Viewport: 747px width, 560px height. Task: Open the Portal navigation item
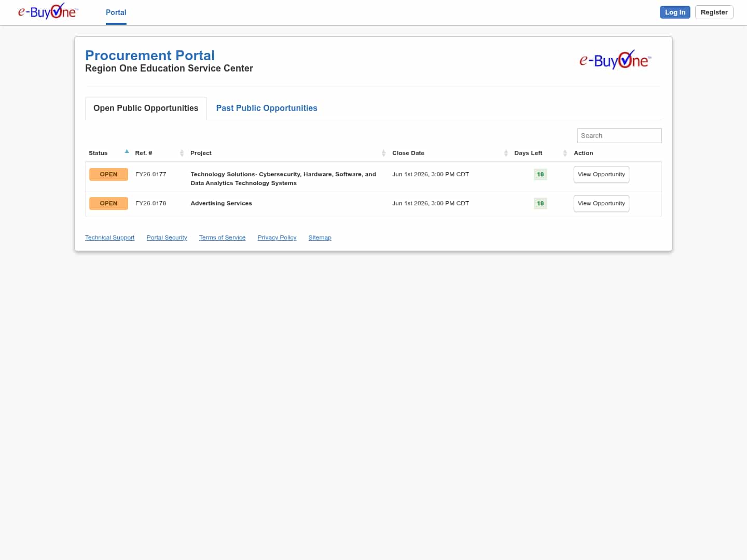pyautogui.click(x=116, y=12)
